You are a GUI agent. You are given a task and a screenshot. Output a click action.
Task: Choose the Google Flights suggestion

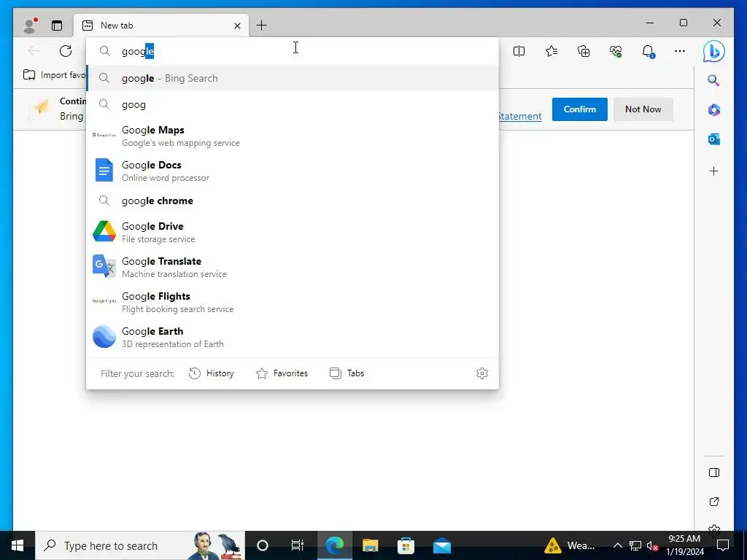coord(293,302)
